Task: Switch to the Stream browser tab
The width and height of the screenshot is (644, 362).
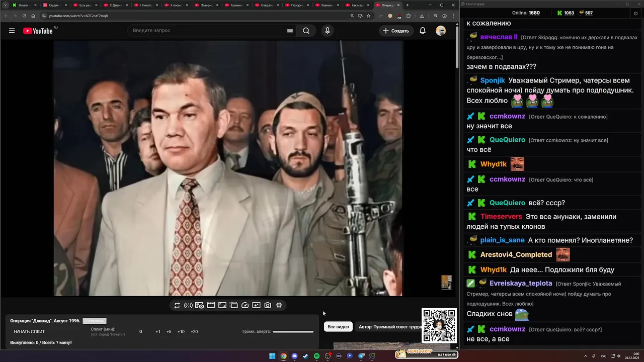Action: pyautogui.click(x=24, y=5)
